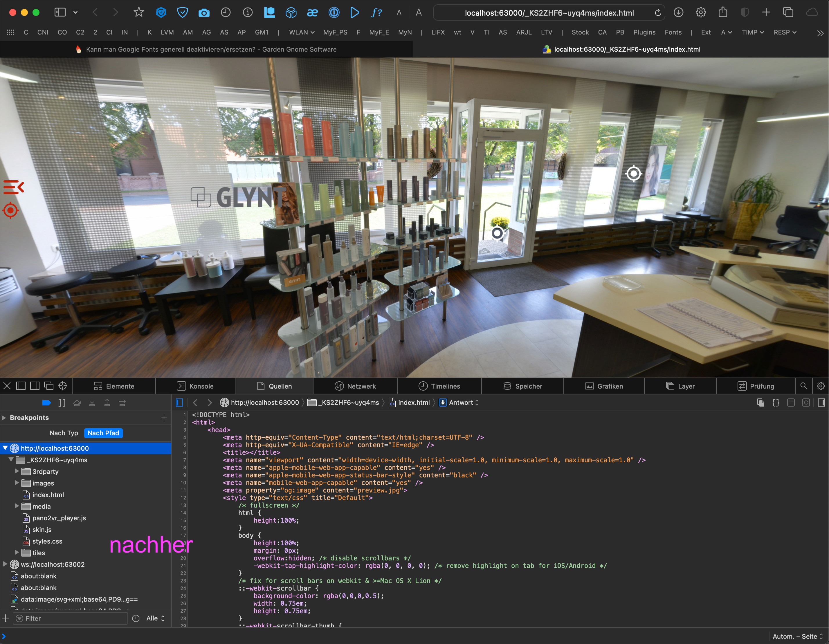This screenshot has height=644, width=829.
Task: Click the red target icon in panorama
Action: (x=11, y=210)
